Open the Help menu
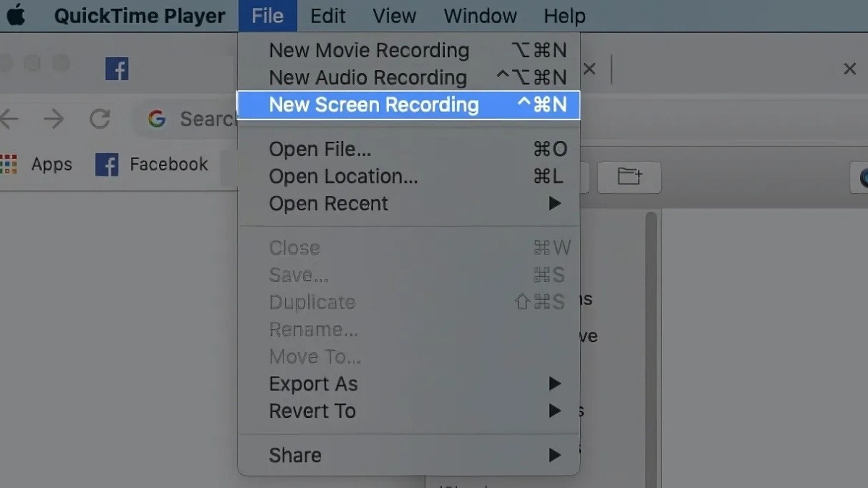 coord(564,16)
